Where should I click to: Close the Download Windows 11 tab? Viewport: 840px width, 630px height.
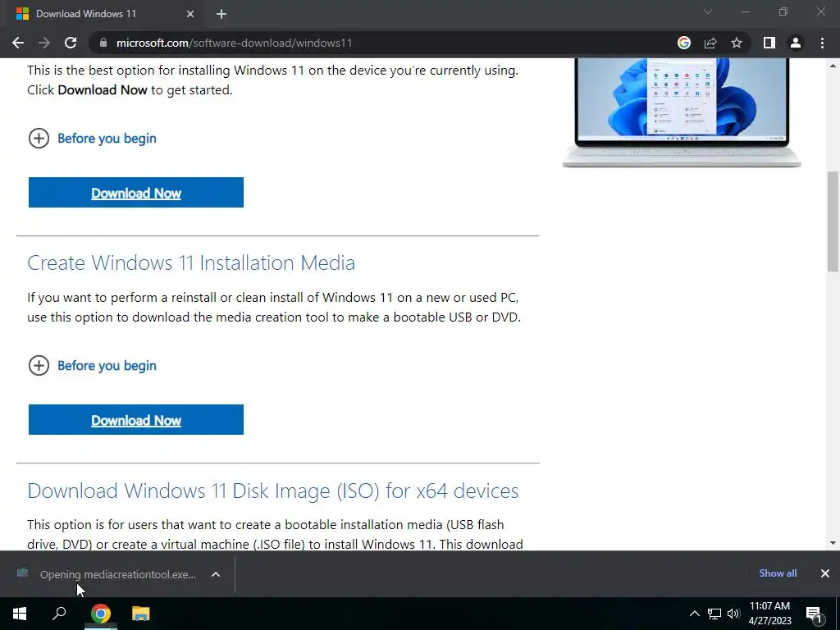pyautogui.click(x=190, y=14)
